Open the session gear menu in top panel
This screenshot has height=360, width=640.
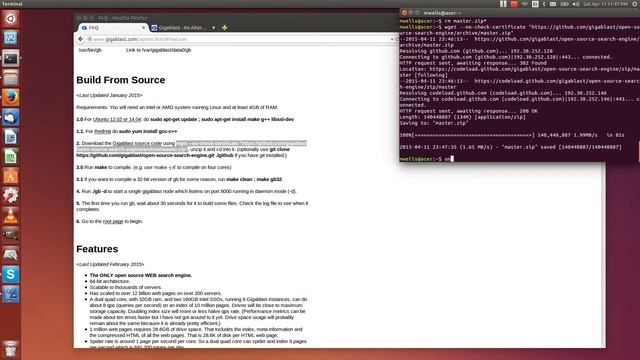coord(635,4)
